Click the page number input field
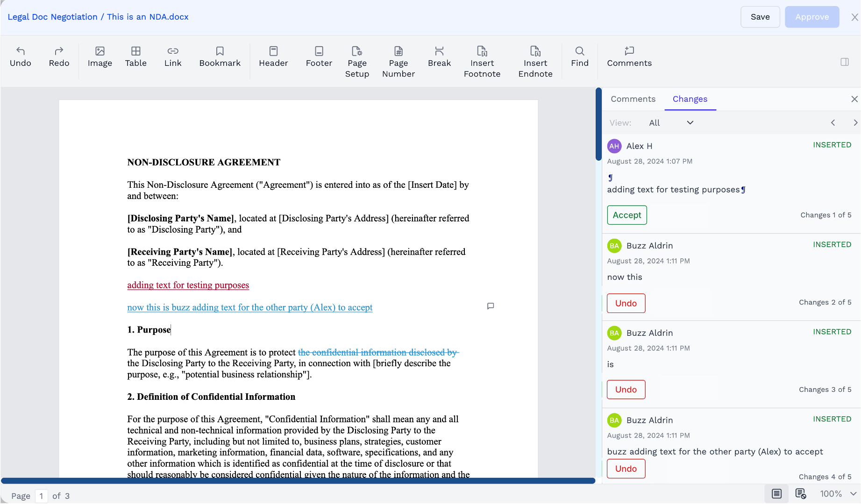Image resolution: width=861 pixels, height=504 pixels. pyautogui.click(x=42, y=496)
